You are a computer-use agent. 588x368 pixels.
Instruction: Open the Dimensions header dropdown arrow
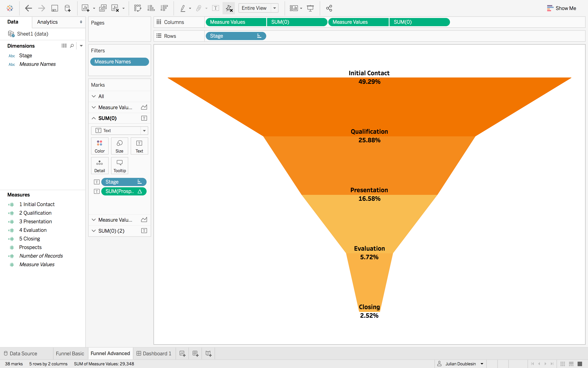click(x=81, y=46)
